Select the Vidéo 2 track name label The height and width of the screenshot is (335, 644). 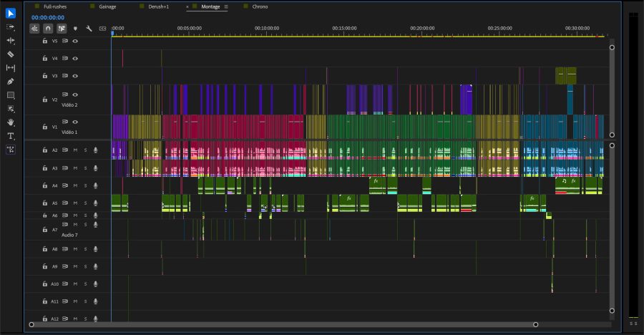click(x=69, y=105)
